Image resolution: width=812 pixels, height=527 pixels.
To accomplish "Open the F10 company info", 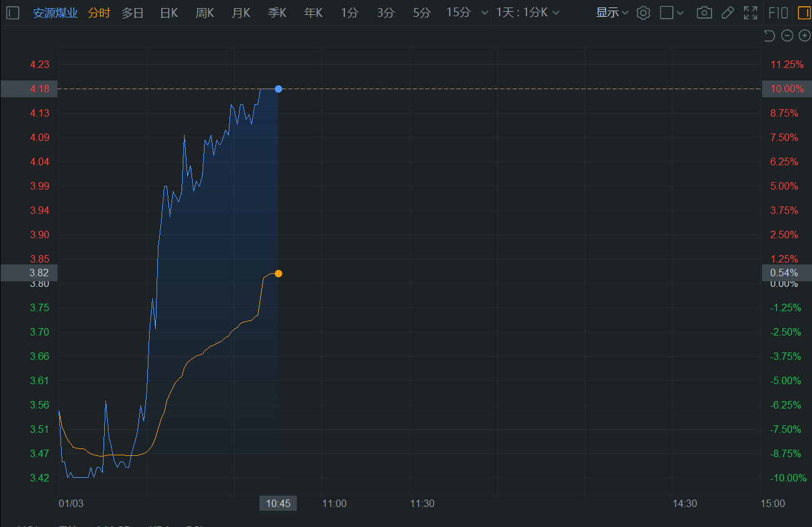I will [x=778, y=12].
